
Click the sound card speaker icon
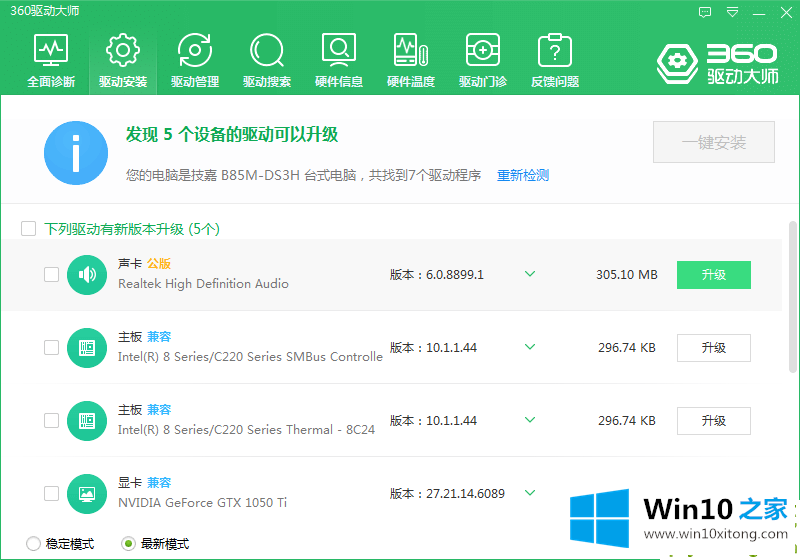(87, 275)
